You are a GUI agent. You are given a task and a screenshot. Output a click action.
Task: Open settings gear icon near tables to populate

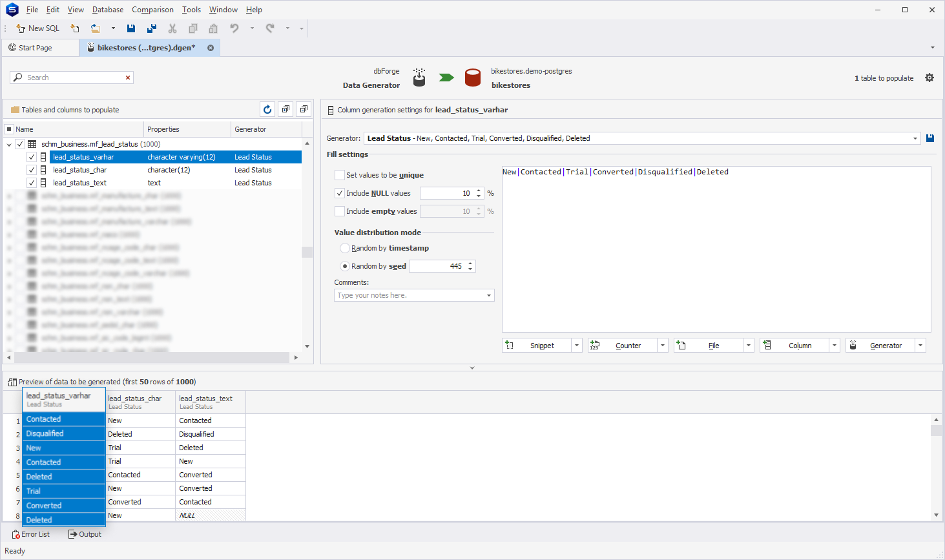coord(929,78)
